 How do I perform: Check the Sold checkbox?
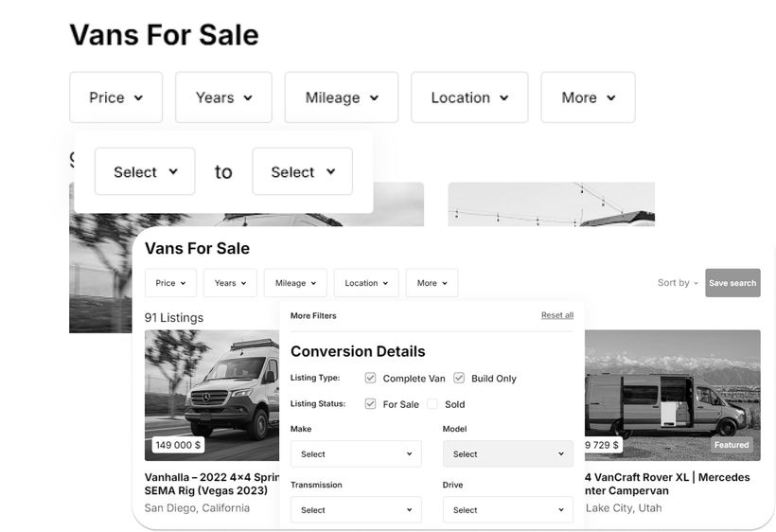(x=432, y=404)
